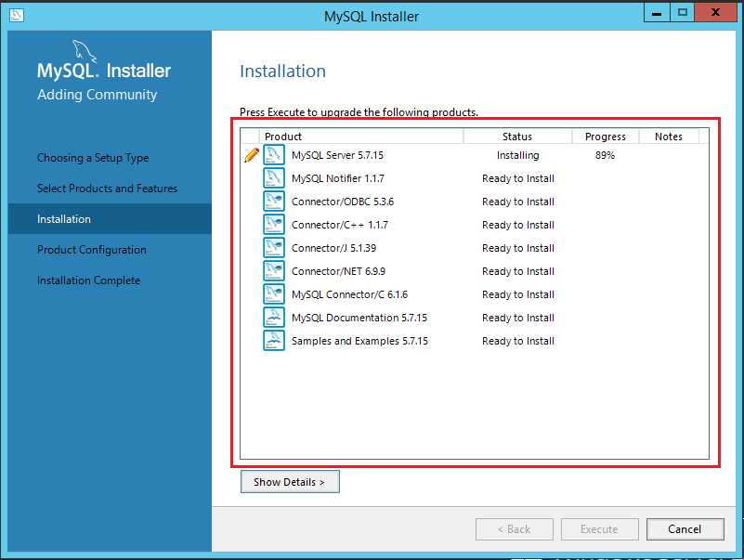744x560 pixels.
Task: Select the Installation step in sidebar
Action: coord(110,219)
